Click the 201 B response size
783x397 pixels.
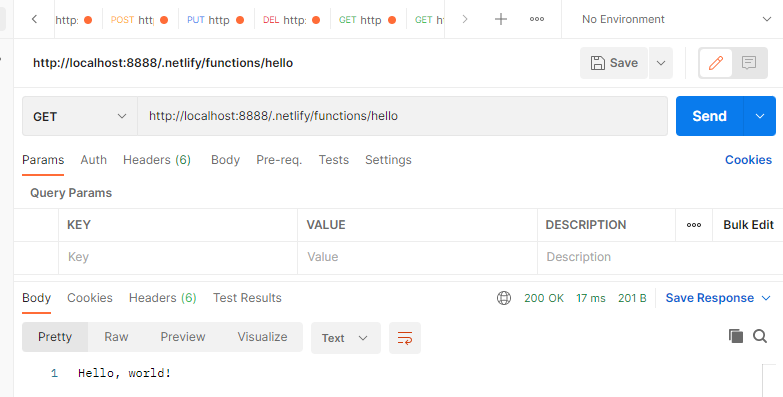pyautogui.click(x=632, y=298)
